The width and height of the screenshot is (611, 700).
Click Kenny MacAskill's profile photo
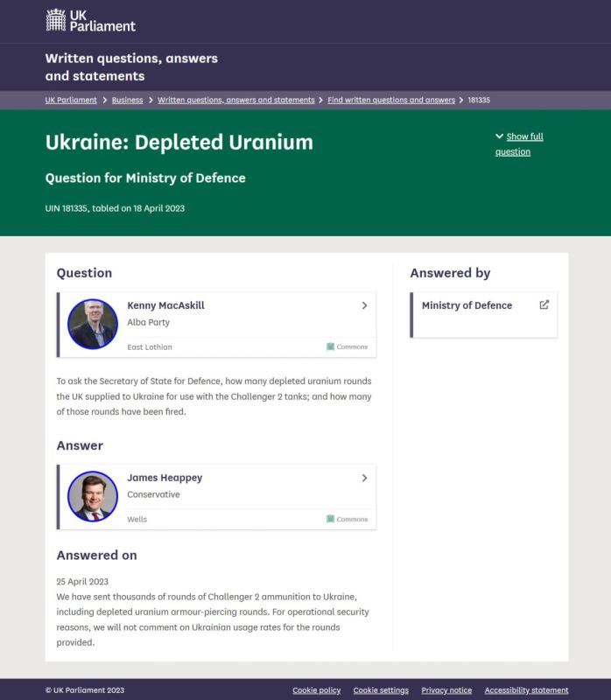point(93,324)
